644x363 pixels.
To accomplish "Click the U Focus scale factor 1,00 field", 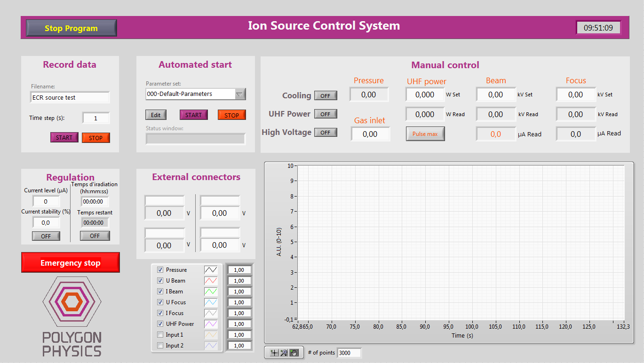I will [x=239, y=302].
